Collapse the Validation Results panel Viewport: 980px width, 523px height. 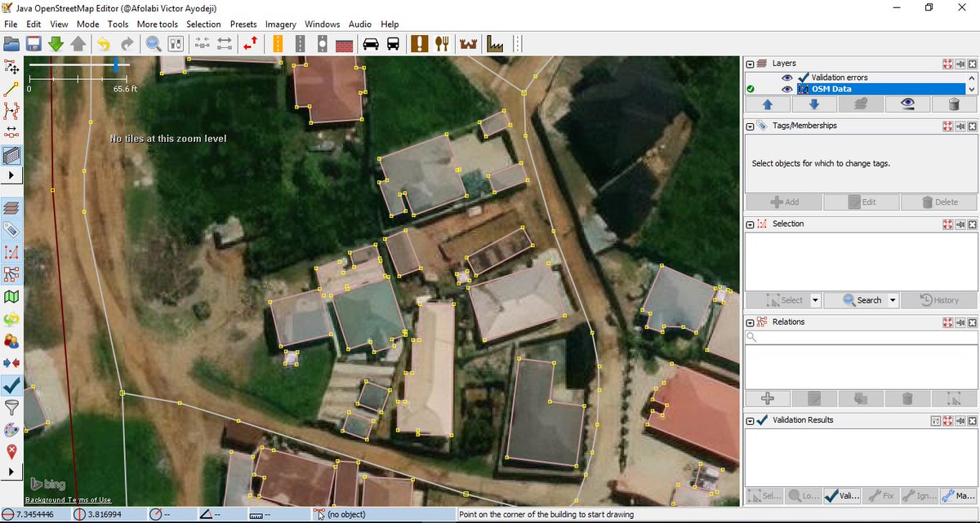tap(750, 419)
